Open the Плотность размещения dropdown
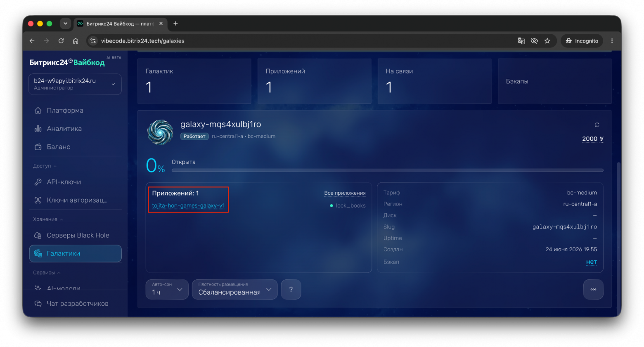 coord(235,290)
